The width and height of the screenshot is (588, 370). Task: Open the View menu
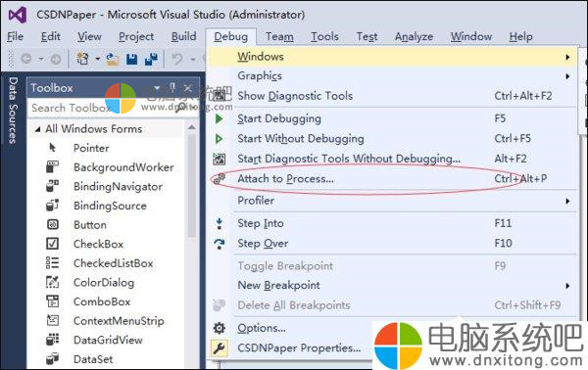tap(89, 36)
